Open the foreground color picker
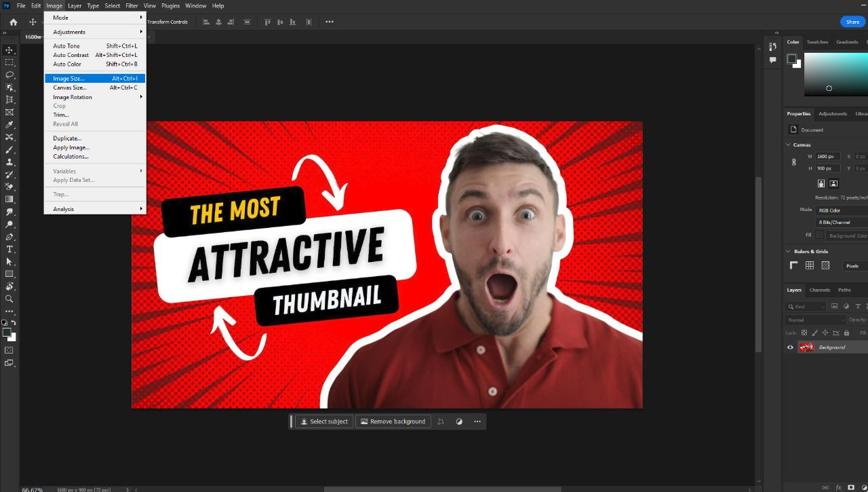The width and height of the screenshot is (868, 492). click(7, 331)
